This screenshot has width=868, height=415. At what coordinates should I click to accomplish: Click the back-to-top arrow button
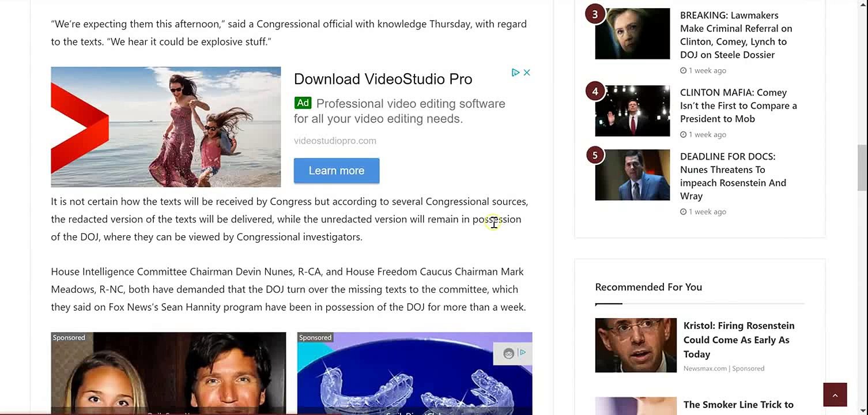835,395
